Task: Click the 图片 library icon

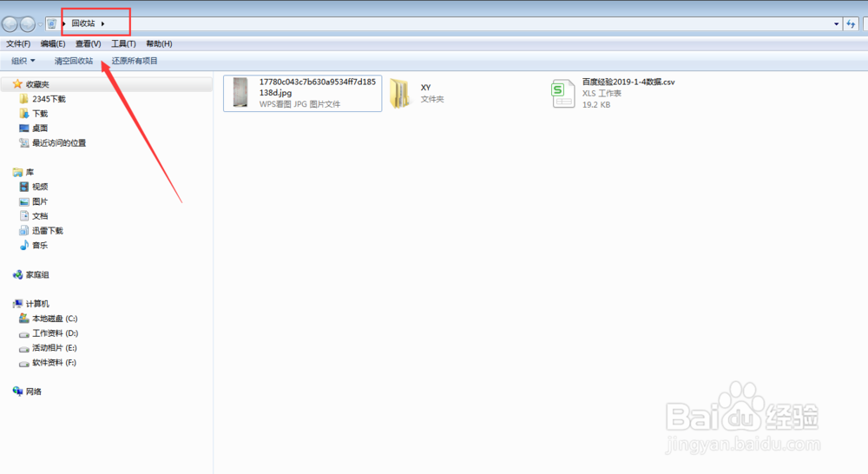Action: click(x=23, y=201)
